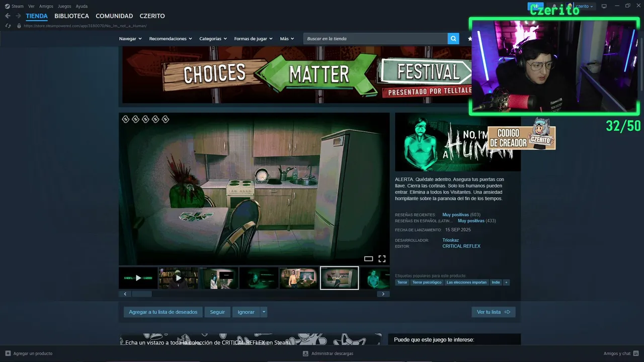Image resolution: width=644 pixels, height=362 pixels.
Task: Open the media viewer in fullscreen
Action: click(382, 258)
